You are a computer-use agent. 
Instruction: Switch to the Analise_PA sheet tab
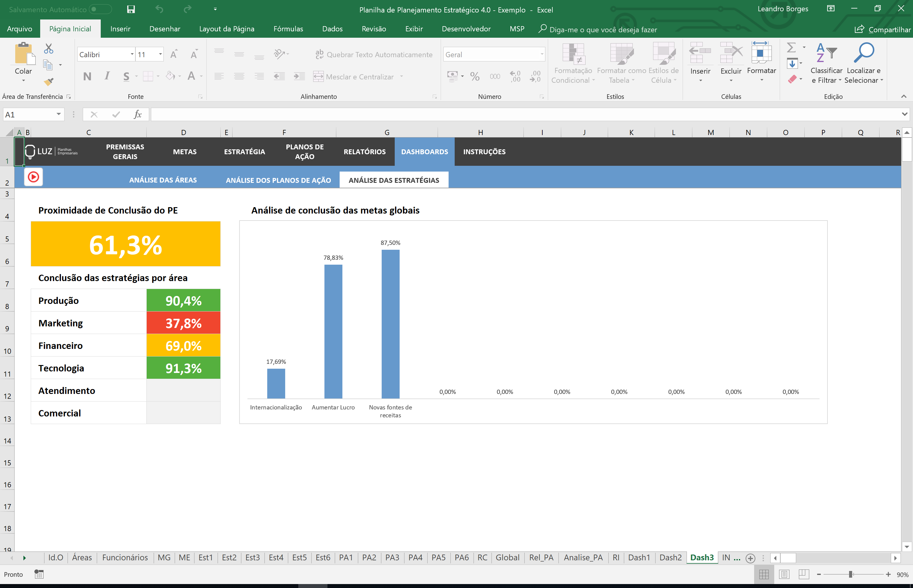click(x=583, y=558)
